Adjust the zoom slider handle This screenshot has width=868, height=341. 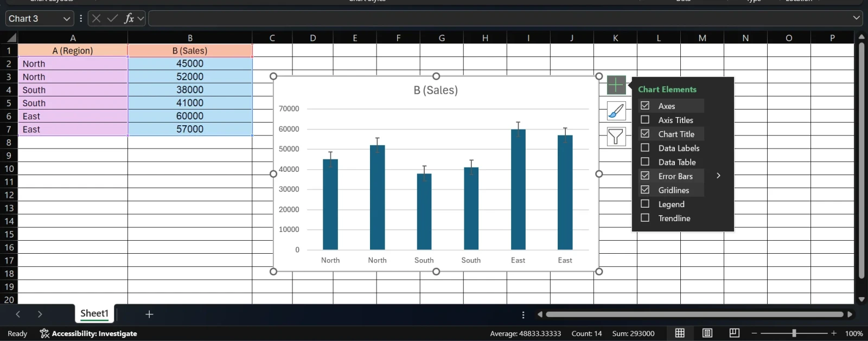(794, 333)
